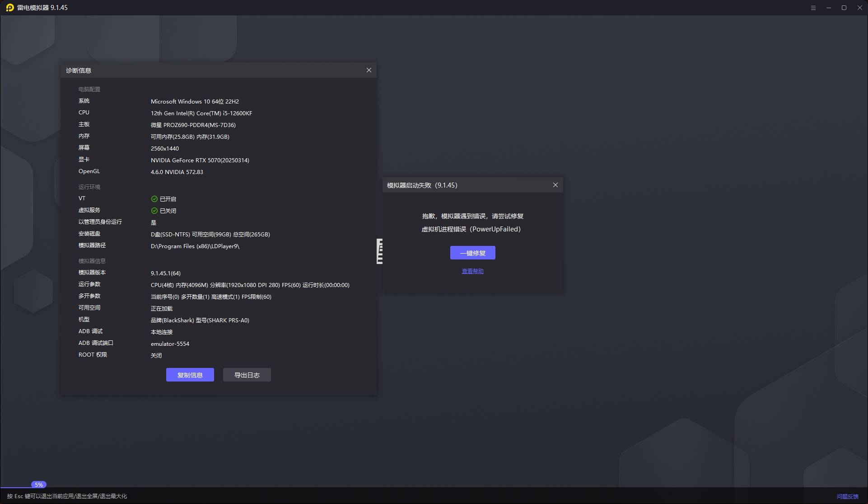Viewport: 868px width, 504px height.
Task: Click the message 抱歉，模拟器遇到错误，请尝试修复
Action: click(472, 216)
